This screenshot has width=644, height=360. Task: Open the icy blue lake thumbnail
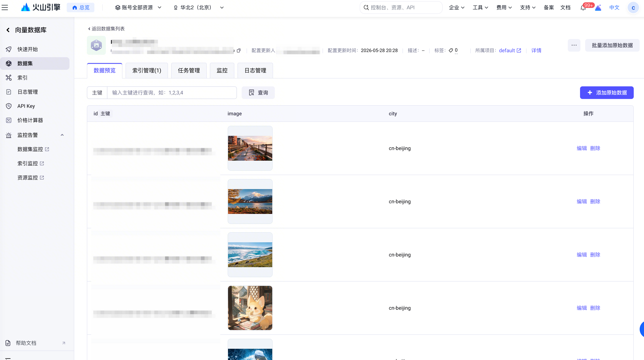250,255
